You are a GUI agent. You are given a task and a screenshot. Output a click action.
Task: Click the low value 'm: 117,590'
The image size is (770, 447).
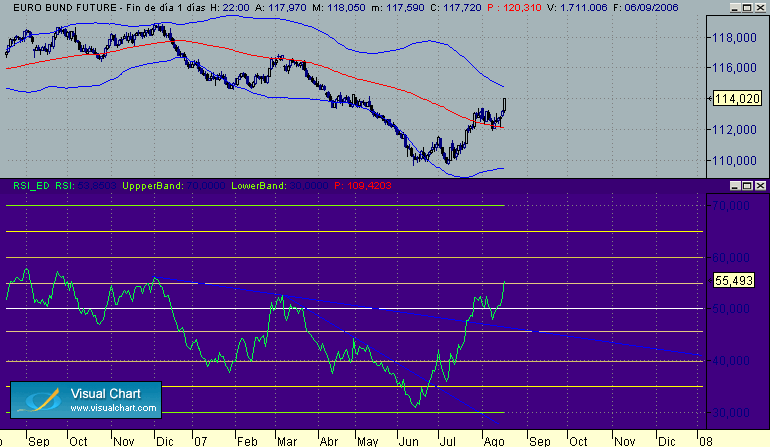coord(398,8)
